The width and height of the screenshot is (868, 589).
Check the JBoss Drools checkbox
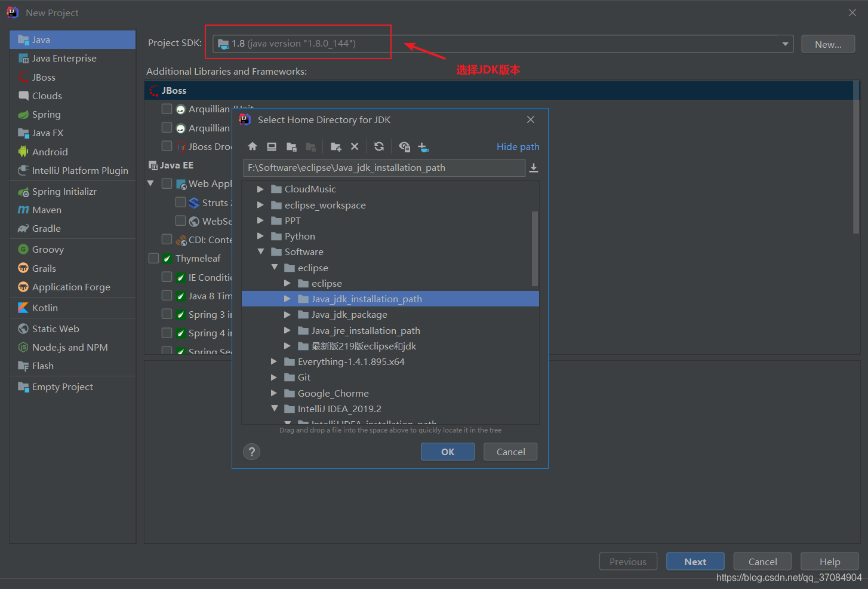(x=167, y=146)
